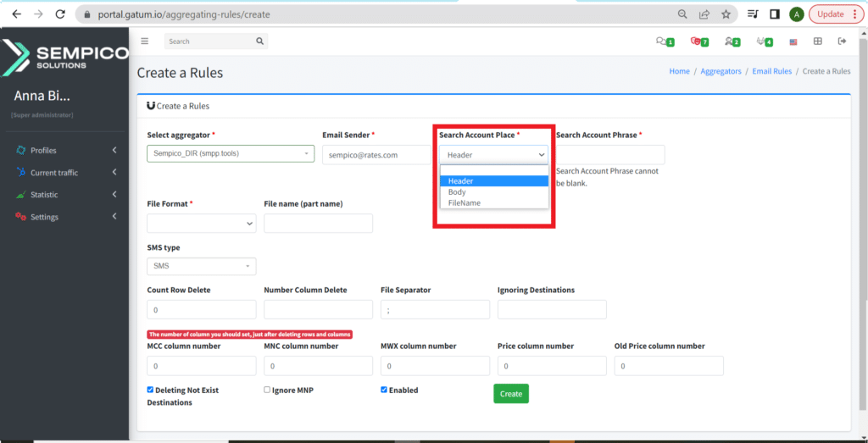The height and width of the screenshot is (443, 868).
Task: Click the browser forward arrow
Action: pyautogui.click(x=38, y=14)
